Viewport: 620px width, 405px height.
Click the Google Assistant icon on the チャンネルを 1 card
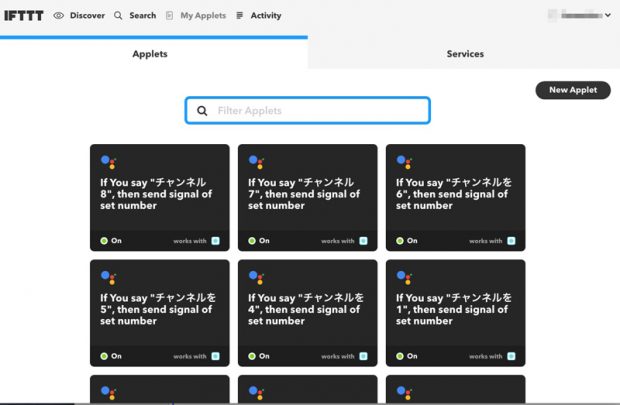coord(404,277)
